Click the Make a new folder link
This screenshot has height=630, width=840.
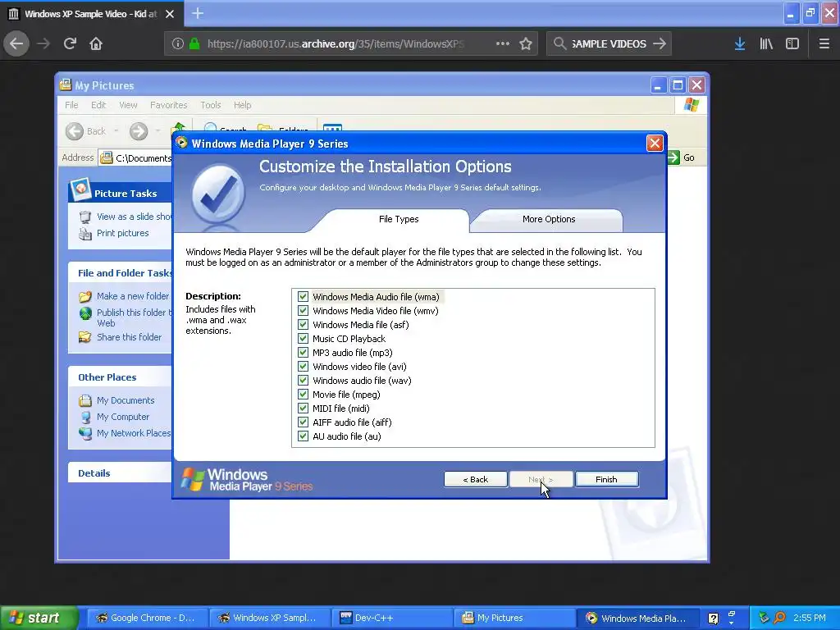click(x=133, y=296)
